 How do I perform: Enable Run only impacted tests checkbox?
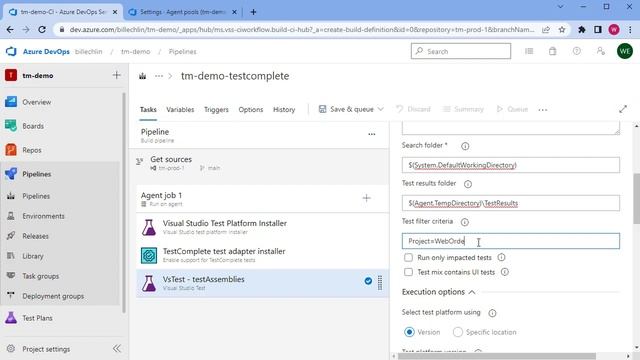[x=408, y=258]
